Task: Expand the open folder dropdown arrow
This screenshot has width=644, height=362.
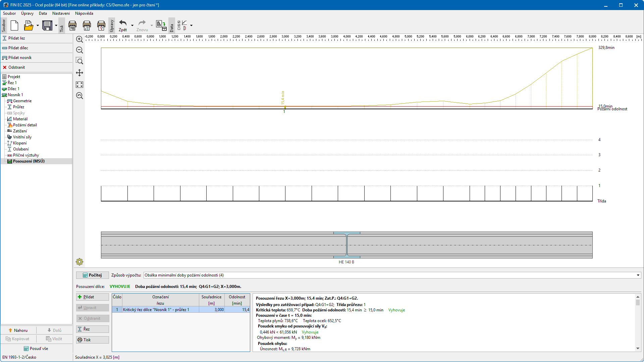Action: [38, 25]
